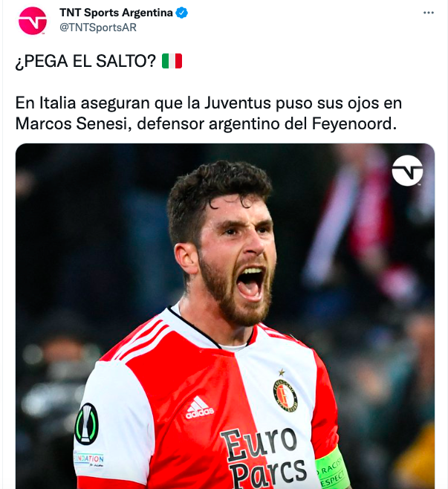Click the Italian flag emoji

coord(172,61)
